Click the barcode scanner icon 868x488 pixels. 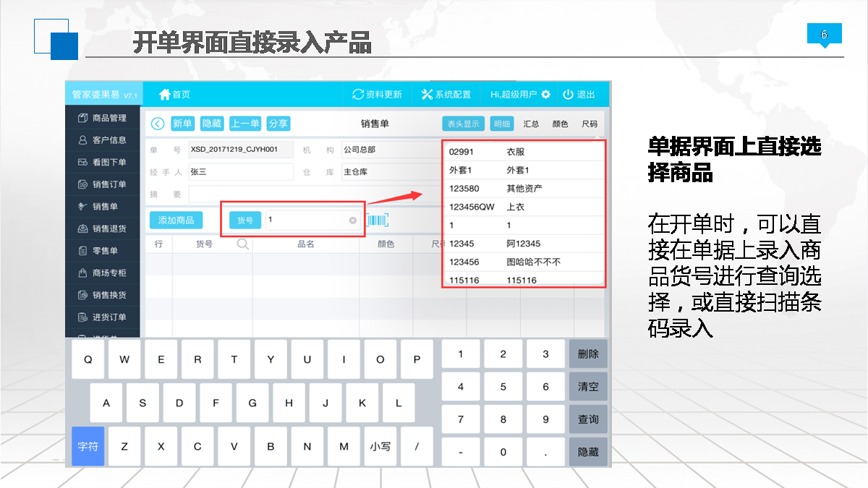378,221
